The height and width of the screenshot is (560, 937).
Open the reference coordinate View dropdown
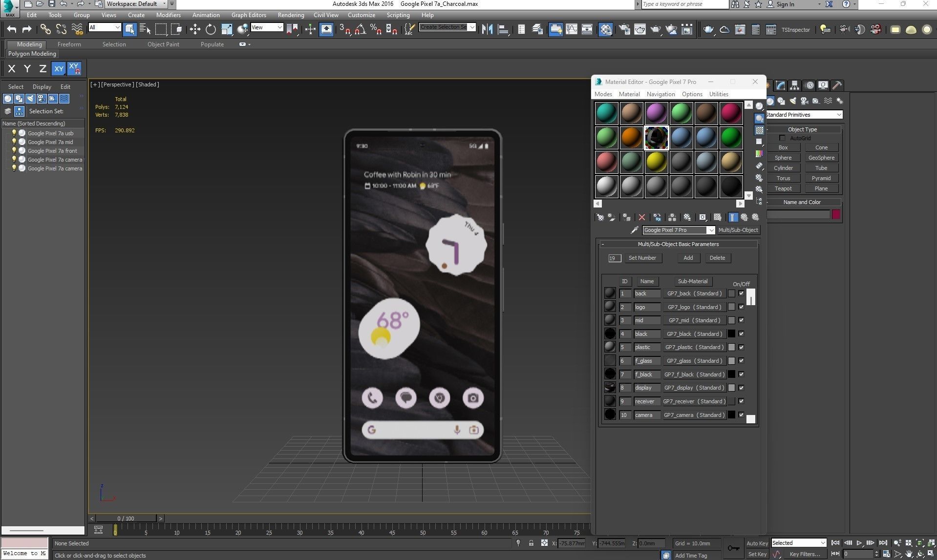point(267,27)
